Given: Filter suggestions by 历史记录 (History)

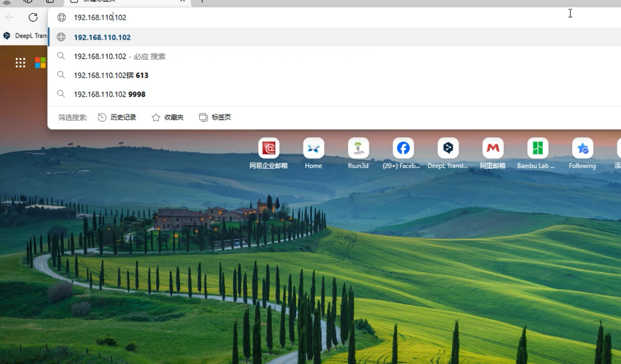Looking at the screenshot, I should point(117,117).
